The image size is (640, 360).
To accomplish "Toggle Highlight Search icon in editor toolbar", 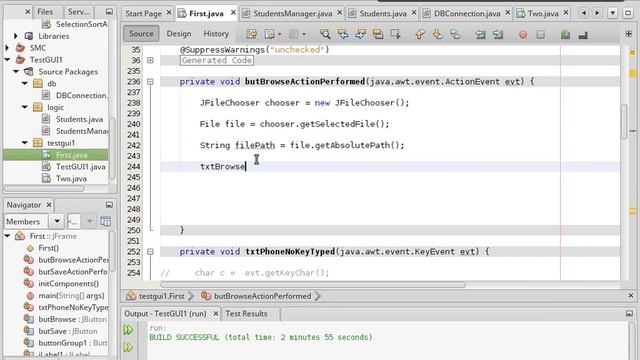I will click(378, 34).
